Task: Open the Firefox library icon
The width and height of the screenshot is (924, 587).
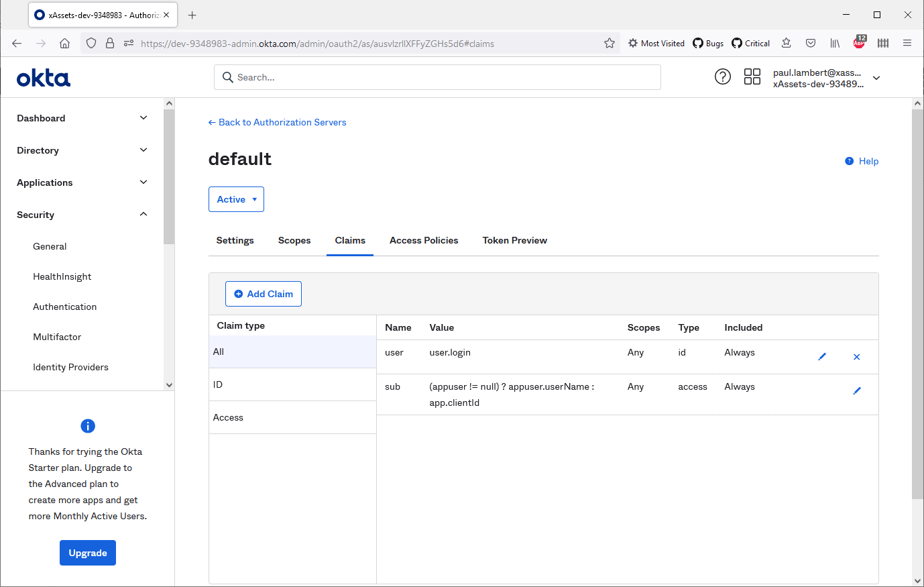Action: pyautogui.click(x=834, y=42)
